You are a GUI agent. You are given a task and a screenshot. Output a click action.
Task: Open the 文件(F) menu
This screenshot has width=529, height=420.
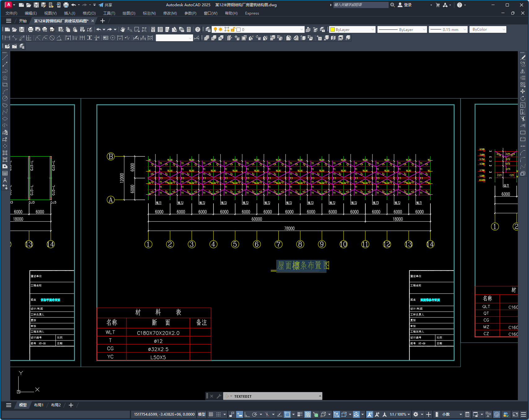click(x=11, y=13)
